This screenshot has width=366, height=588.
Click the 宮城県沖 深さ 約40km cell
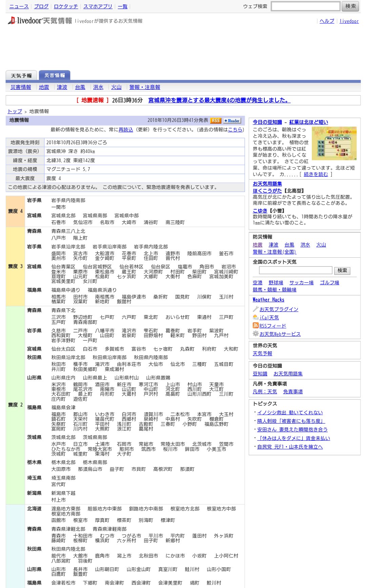[144, 151]
